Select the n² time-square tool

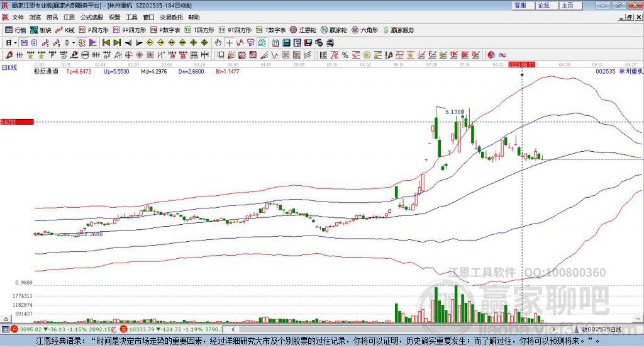pos(107,55)
